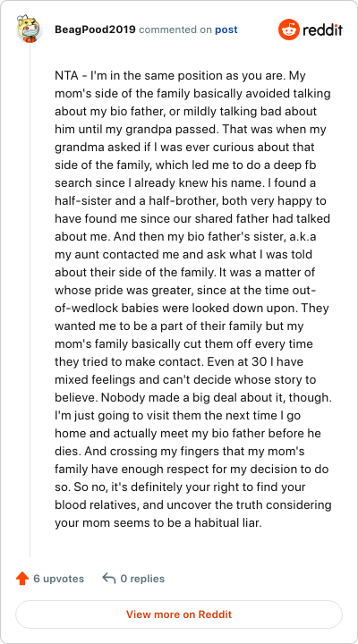
Task: Follow the blue "post" link
Action: [x=226, y=30]
